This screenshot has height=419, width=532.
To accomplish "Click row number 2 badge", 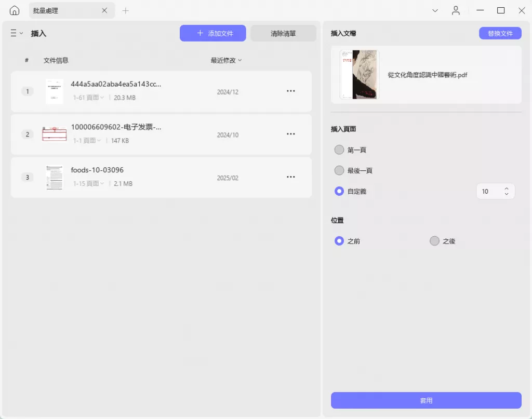I will tap(28, 134).
